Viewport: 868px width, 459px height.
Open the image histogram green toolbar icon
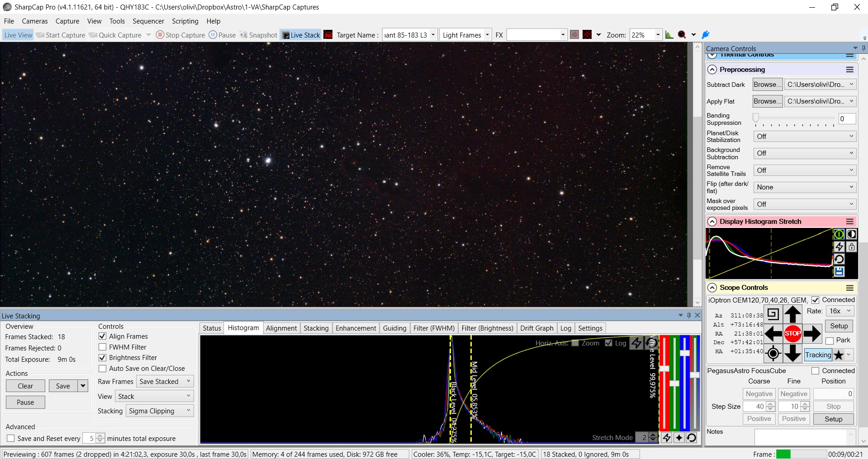click(669, 35)
